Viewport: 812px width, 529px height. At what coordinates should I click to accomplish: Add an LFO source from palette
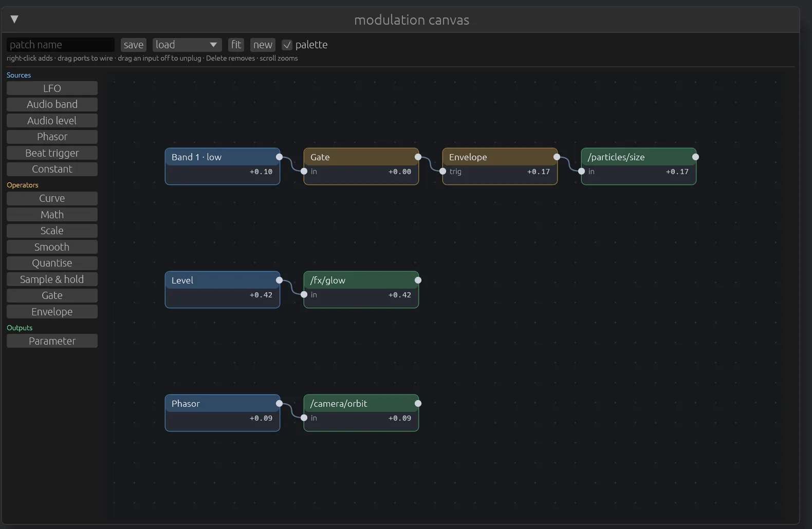point(52,88)
